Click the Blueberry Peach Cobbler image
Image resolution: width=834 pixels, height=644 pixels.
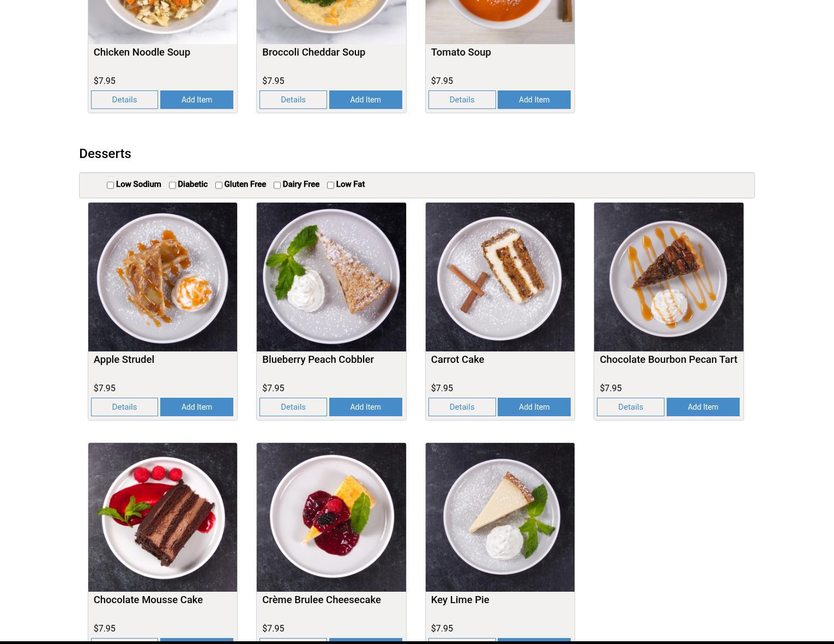pyautogui.click(x=331, y=277)
